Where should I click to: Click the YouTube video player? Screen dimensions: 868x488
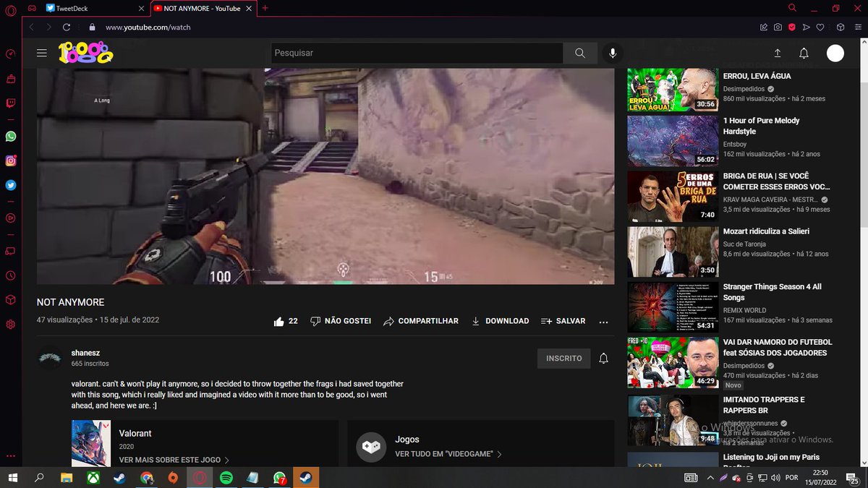tap(325, 176)
